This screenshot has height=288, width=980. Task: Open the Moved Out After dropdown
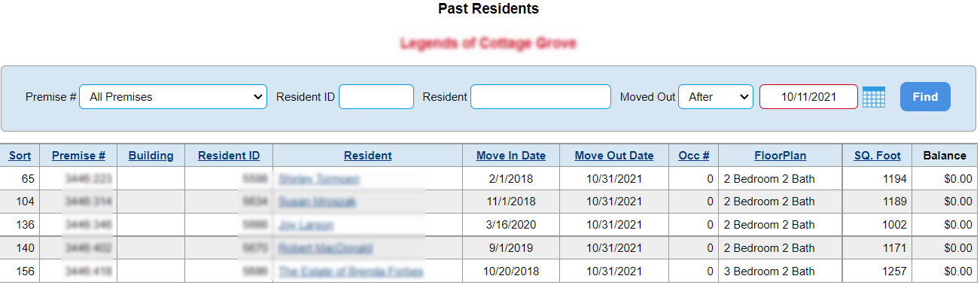(x=716, y=97)
